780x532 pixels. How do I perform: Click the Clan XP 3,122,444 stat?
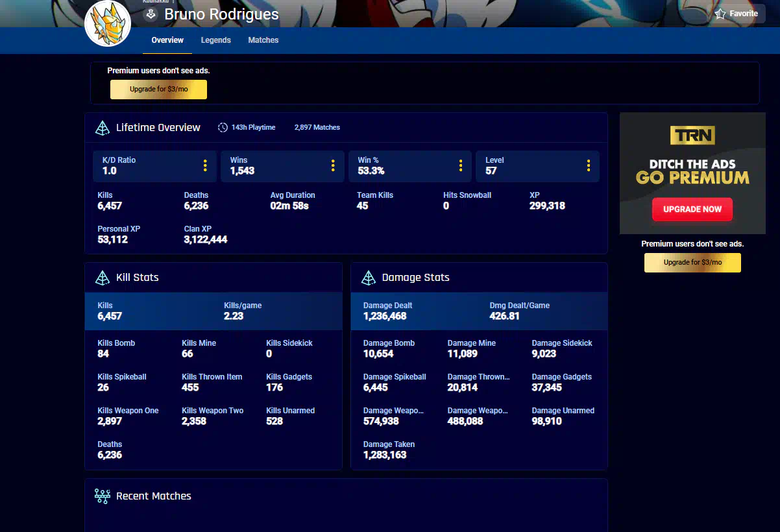[206, 234]
